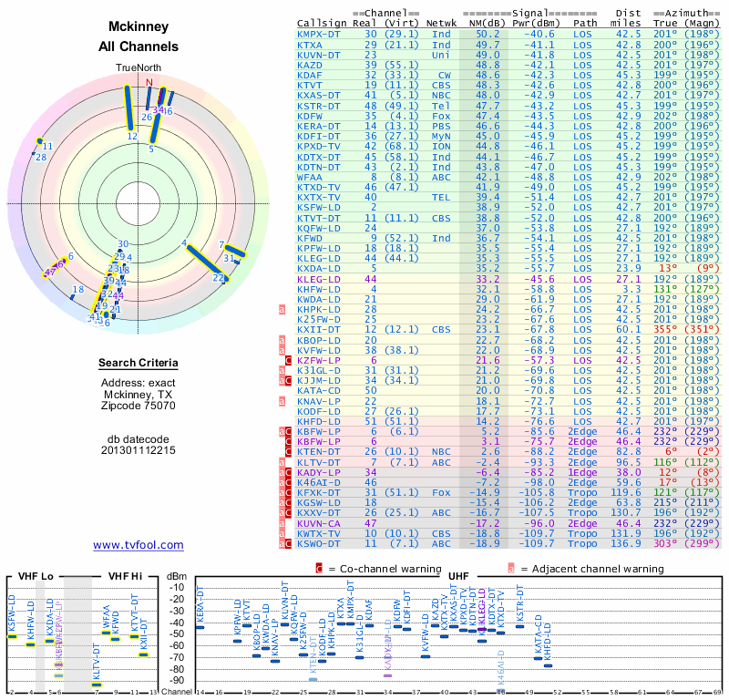Click the UHF chart heading

tap(458, 576)
